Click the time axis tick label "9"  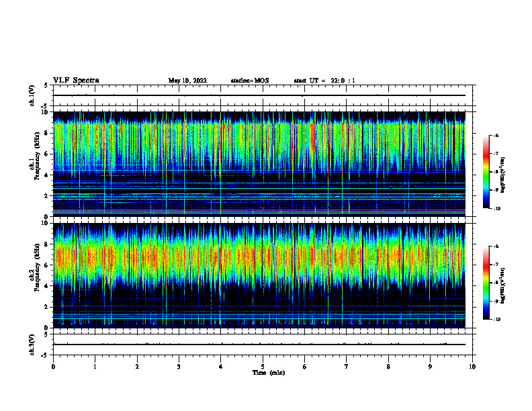[430, 367]
